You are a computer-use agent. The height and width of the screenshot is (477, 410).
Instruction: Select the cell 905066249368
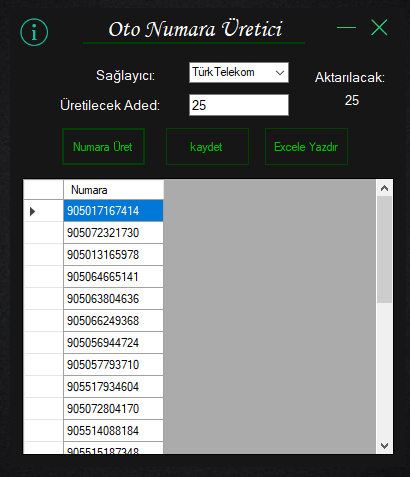(x=113, y=321)
